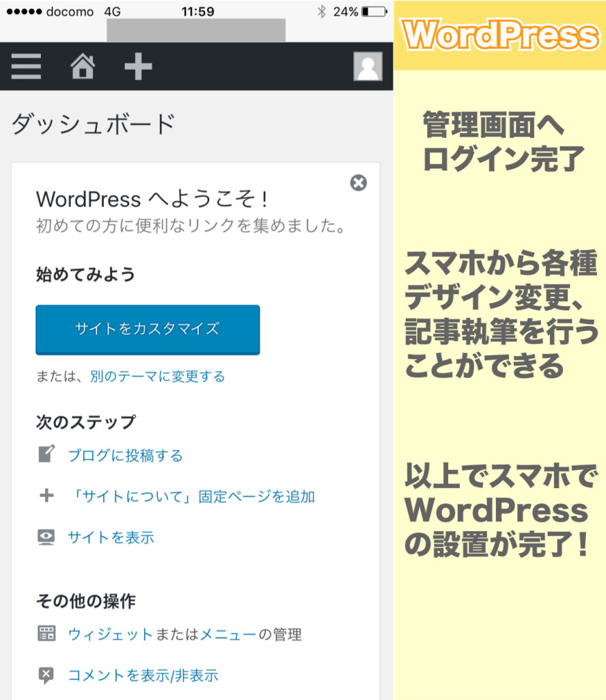
Task: Open the 別のテーマに変更する link
Action: pyautogui.click(x=158, y=377)
